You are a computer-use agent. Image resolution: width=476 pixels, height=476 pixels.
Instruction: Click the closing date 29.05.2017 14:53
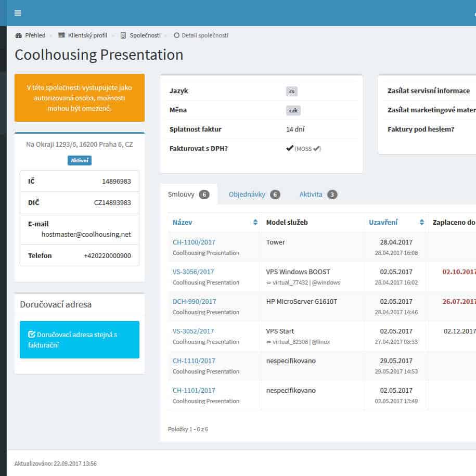(396, 371)
